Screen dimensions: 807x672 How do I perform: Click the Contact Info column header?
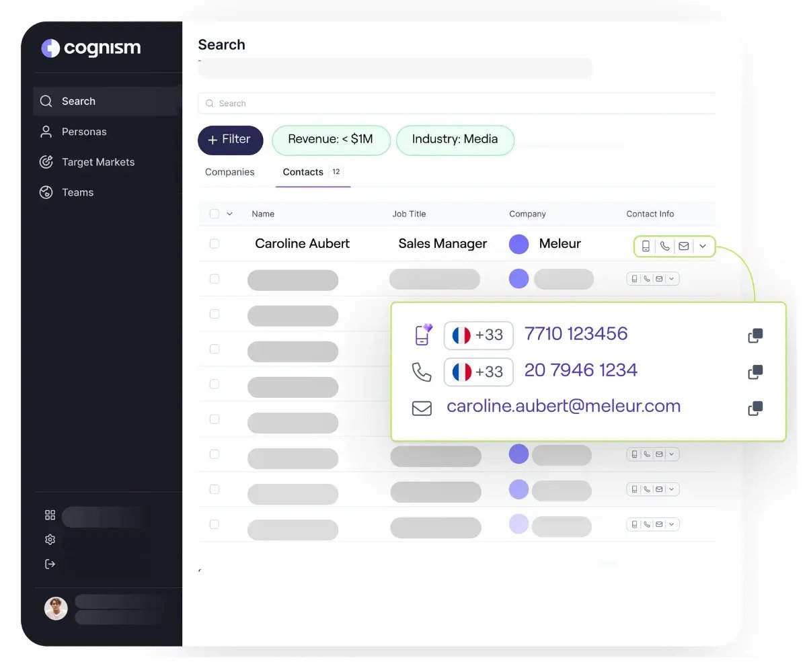tap(650, 214)
